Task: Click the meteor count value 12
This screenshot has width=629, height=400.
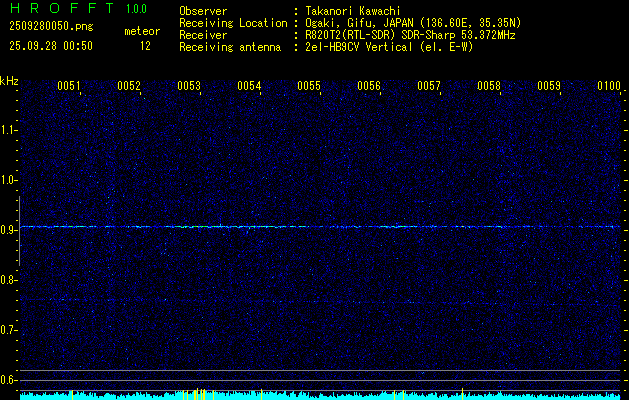Action: pos(145,46)
